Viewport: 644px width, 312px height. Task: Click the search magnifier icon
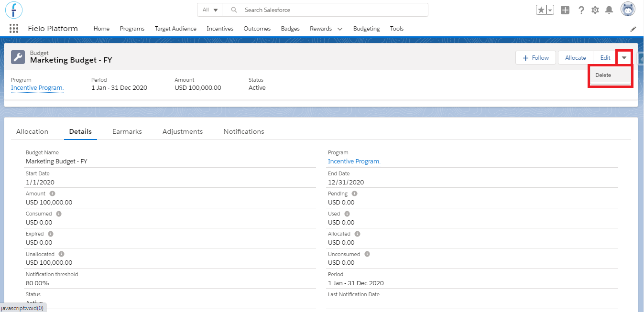[234, 10]
